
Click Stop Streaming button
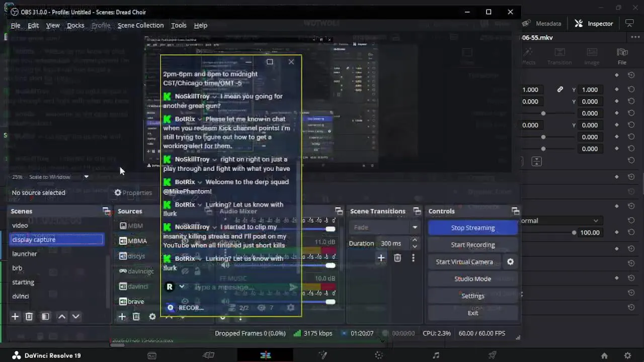472,228
